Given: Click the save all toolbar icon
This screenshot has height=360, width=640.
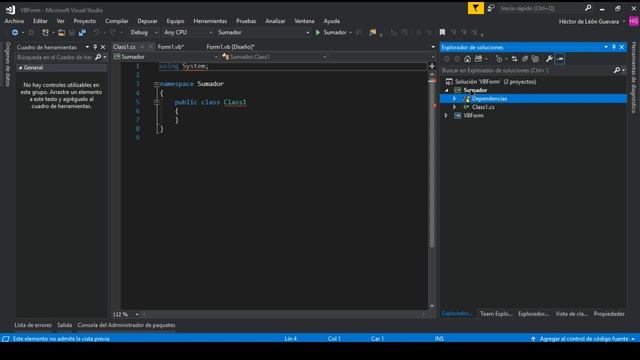Looking at the screenshot, I should click(82, 32).
